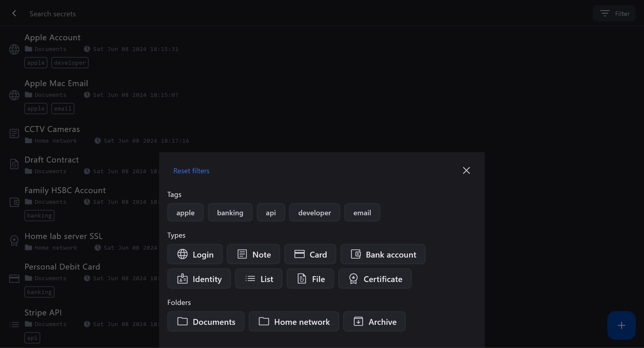Toggle the developer tag filter chip
The height and width of the screenshot is (348, 644).
pyautogui.click(x=314, y=212)
